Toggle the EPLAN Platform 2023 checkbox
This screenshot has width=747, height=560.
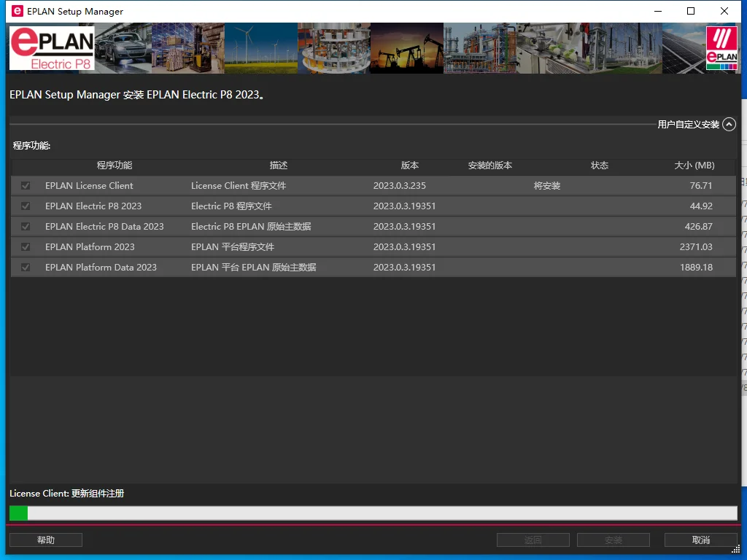tap(26, 247)
